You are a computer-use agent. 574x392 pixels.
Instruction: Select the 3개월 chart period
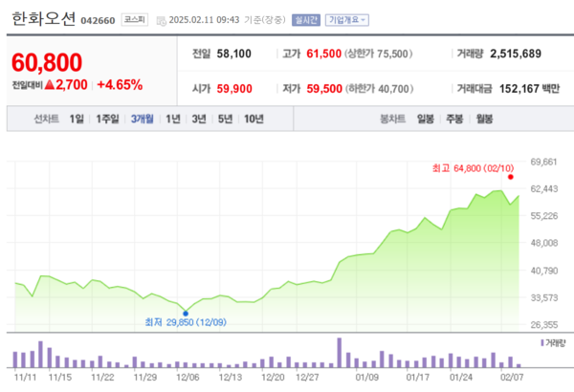pos(143,119)
